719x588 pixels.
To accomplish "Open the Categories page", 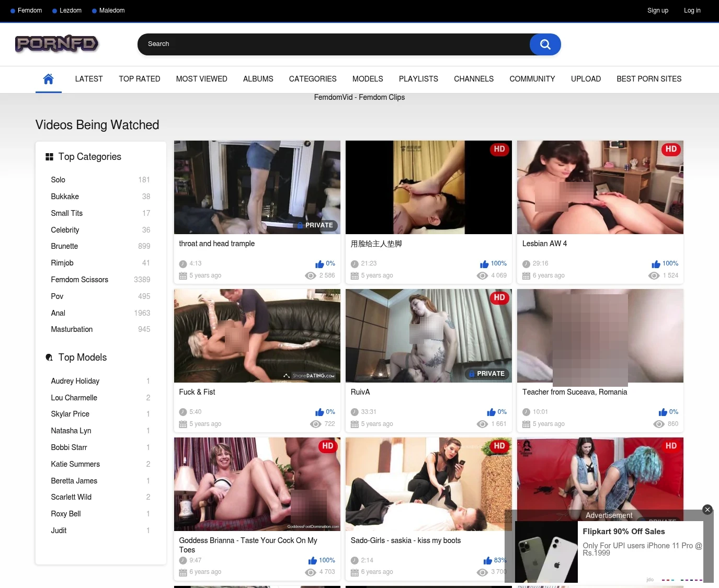I will click(x=313, y=79).
